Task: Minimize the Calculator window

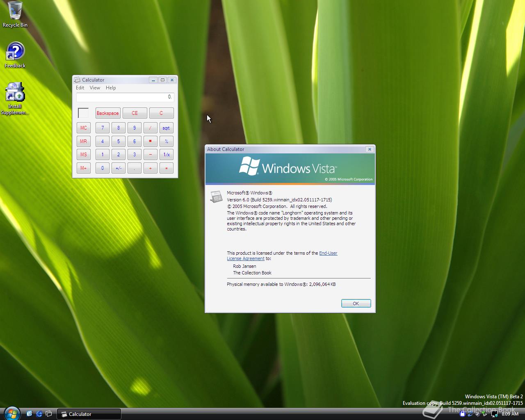Action: tap(153, 80)
